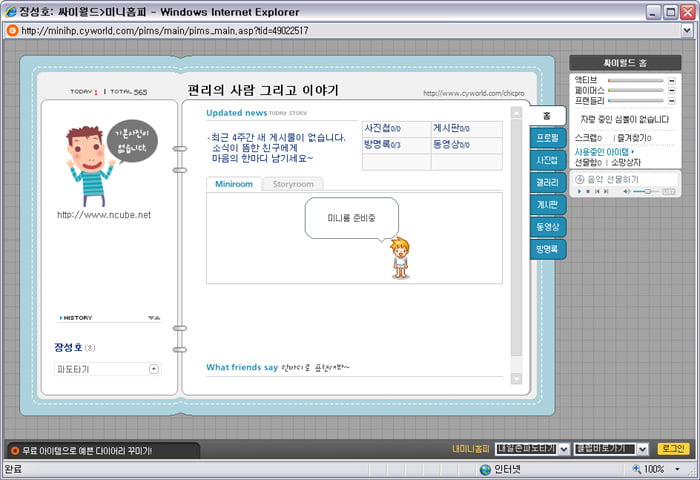Open the 갤러리 side tab
700x480 pixels.
tap(548, 183)
